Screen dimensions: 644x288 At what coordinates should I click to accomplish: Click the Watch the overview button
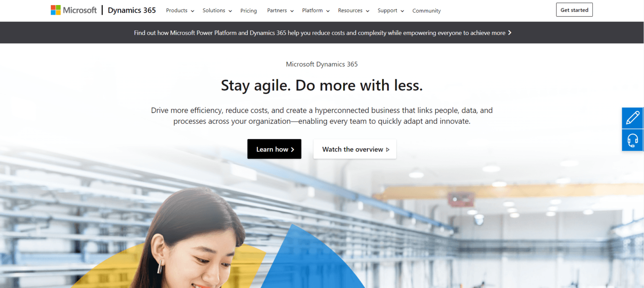(x=355, y=149)
